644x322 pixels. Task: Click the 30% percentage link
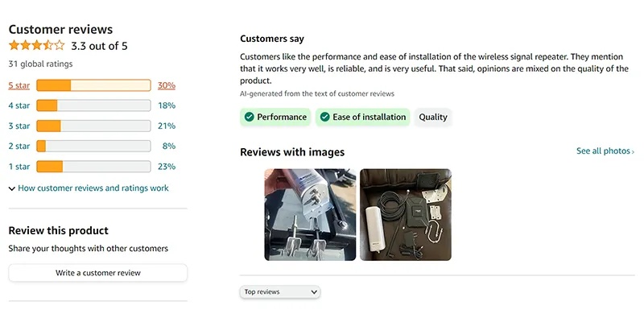167,85
